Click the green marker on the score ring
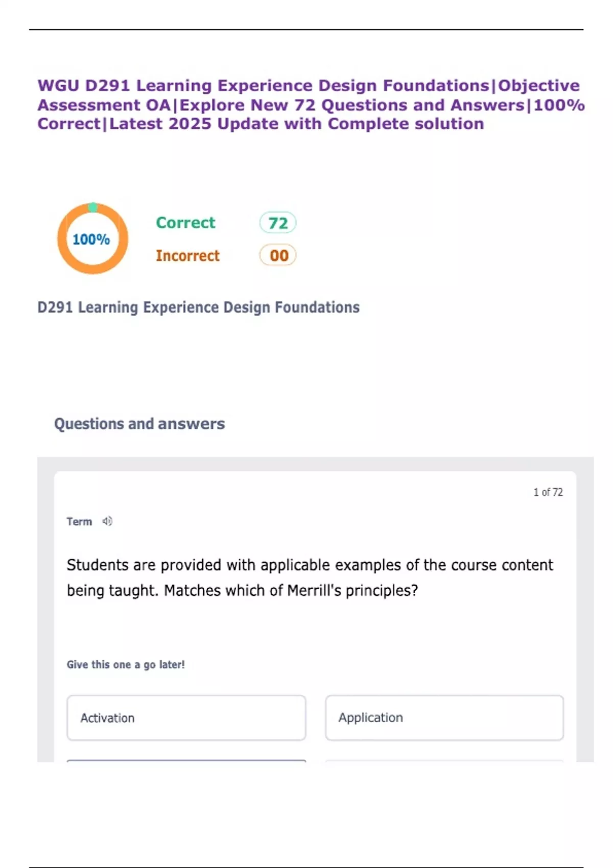The width and height of the screenshot is (613, 868). (93, 207)
